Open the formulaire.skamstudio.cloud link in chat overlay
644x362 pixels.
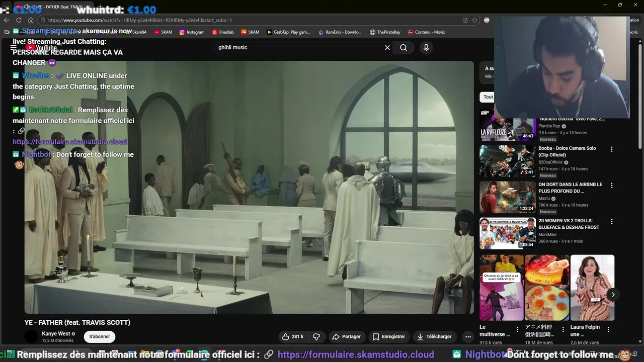click(70, 142)
